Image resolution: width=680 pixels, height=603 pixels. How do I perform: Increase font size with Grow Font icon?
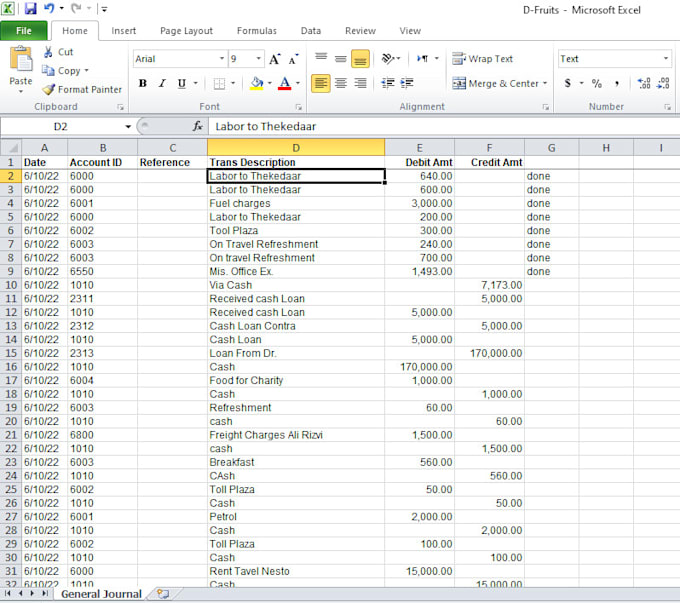277,59
